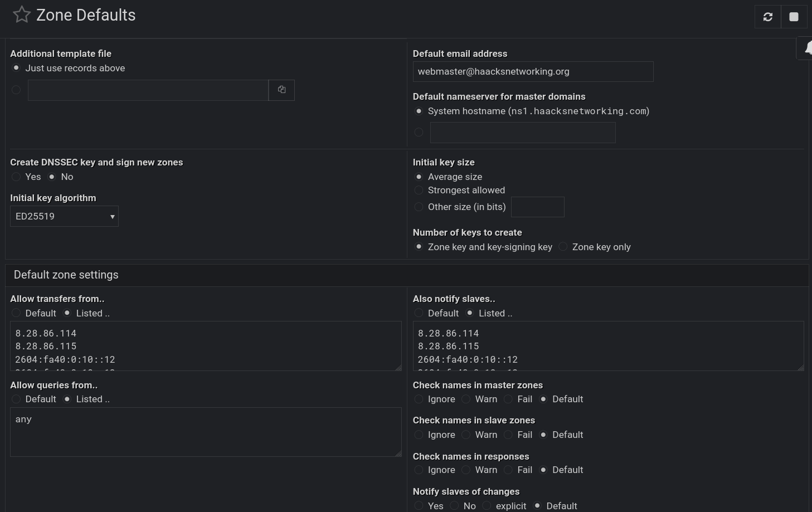This screenshot has width=812, height=512.
Task: Select Fail for check names in responses
Action: tap(508, 470)
